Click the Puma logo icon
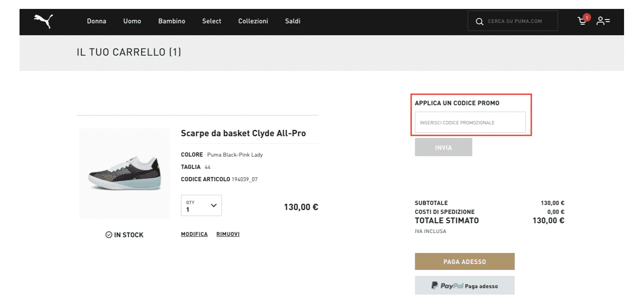644x306 pixels. tap(43, 21)
